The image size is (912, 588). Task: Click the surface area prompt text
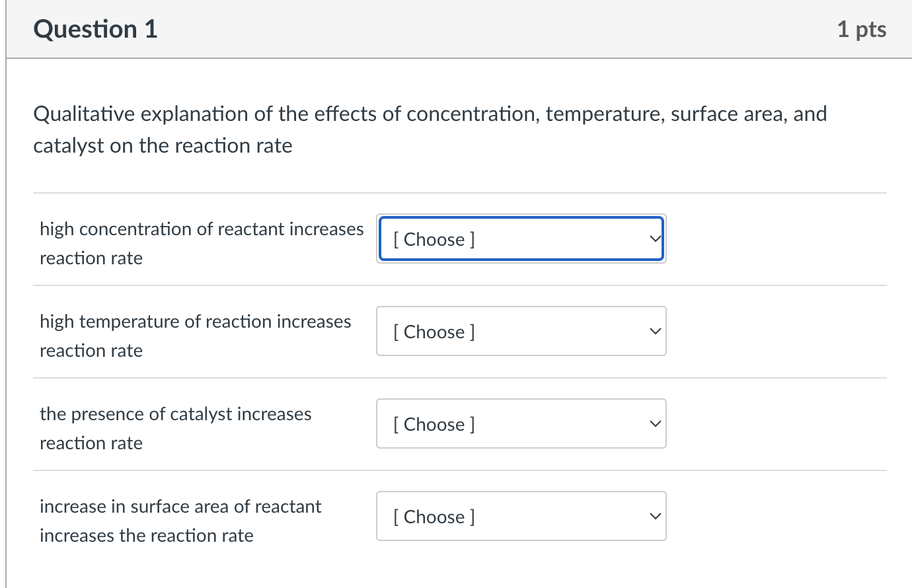coord(180,521)
